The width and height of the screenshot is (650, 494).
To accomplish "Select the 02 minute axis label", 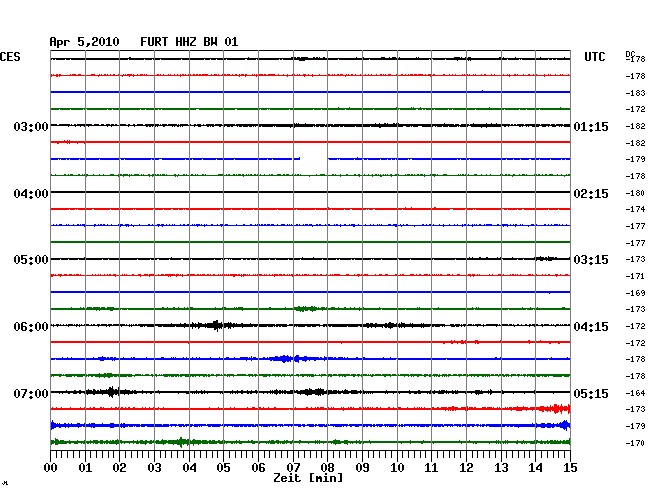I will (x=119, y=468).
